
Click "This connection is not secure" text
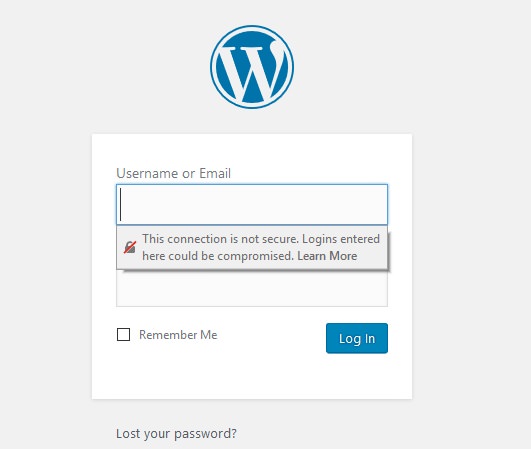click(x=220, y=239)
